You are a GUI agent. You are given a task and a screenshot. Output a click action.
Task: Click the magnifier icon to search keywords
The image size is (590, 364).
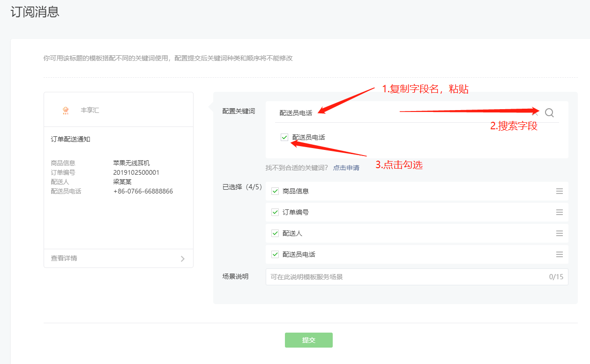pyautogui.click(x=549, y=112)
